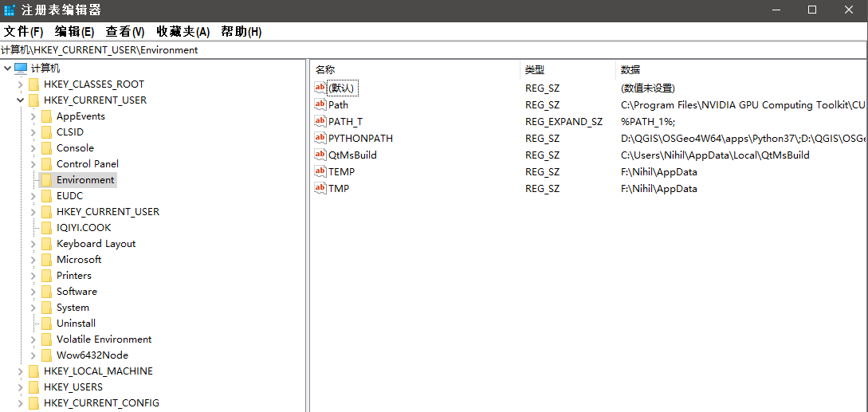
Task: Open the 文件(F) menu
Action: [x=24, y=32]
